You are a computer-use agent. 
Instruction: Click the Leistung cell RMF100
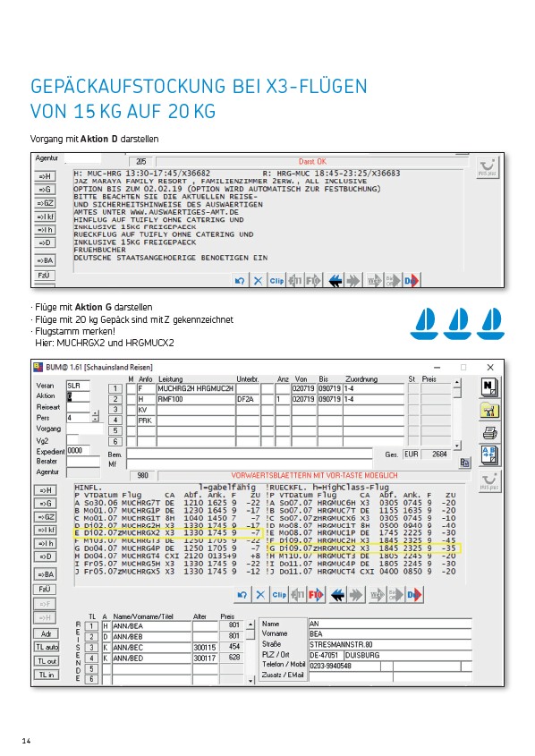(x=196, y=399)
